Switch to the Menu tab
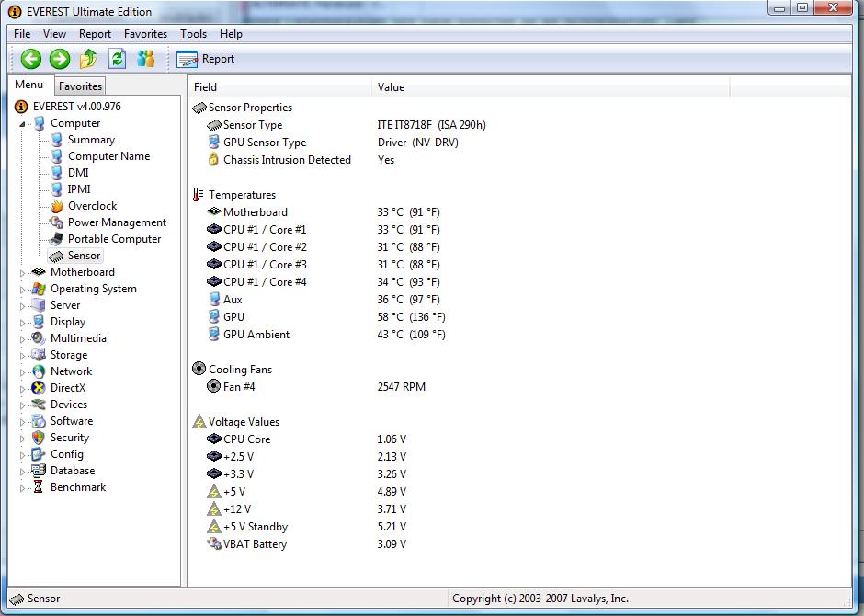 coord(29,85)
